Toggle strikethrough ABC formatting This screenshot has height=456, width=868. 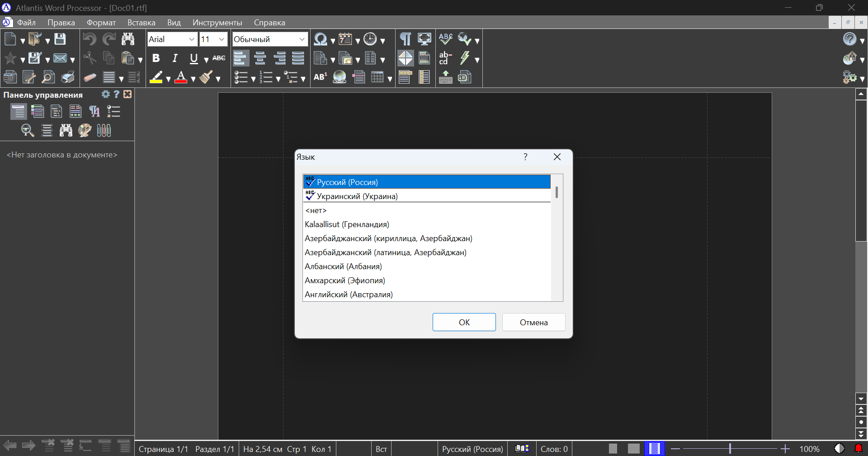219,58
